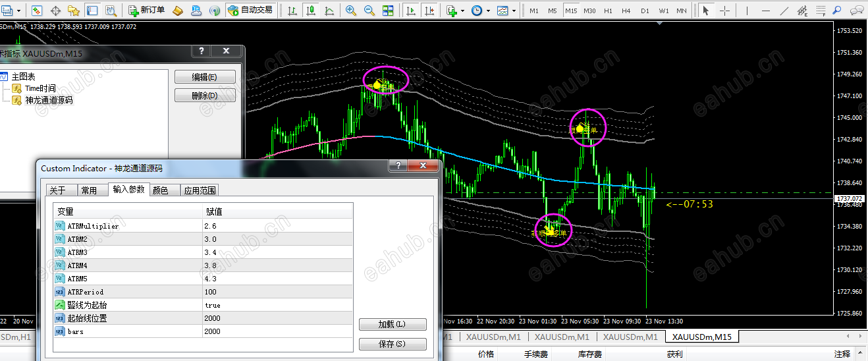The image size is (868, 361).
Task: Select the H4 timeframe
Action: [x=626, y=11]
